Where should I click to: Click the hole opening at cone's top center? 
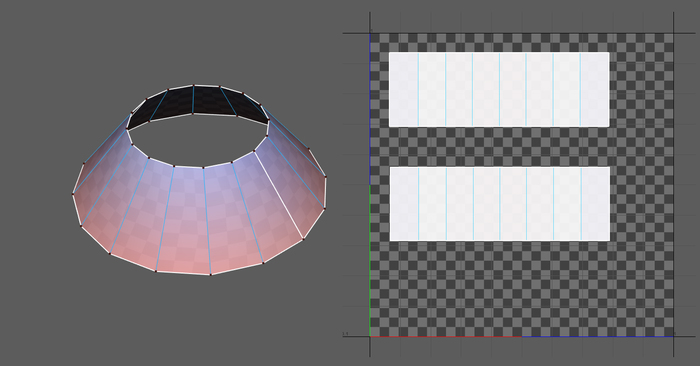pyautogui.click(x=200, y=141)
